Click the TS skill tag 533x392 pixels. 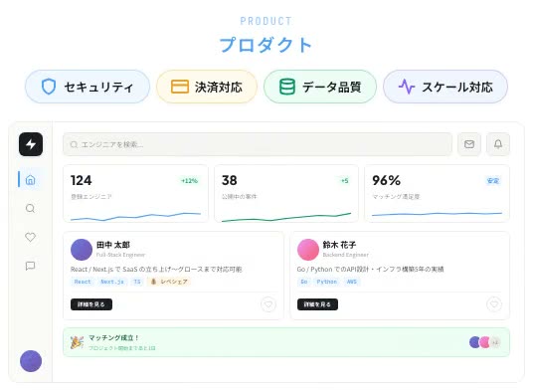[137, 282]
